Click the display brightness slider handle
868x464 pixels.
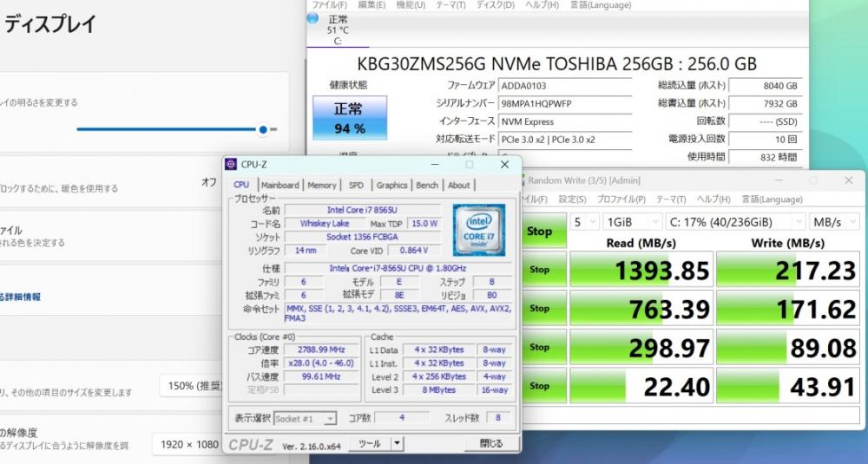(263, 129)
